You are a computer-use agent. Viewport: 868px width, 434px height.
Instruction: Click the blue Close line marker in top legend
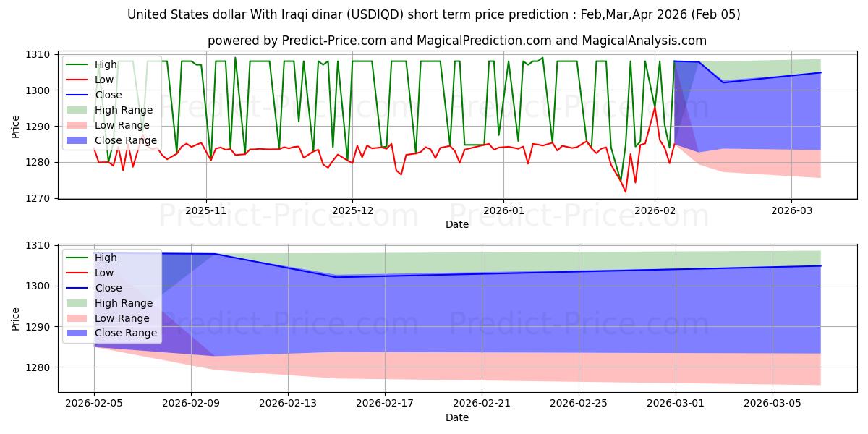[x=79, y=95]
